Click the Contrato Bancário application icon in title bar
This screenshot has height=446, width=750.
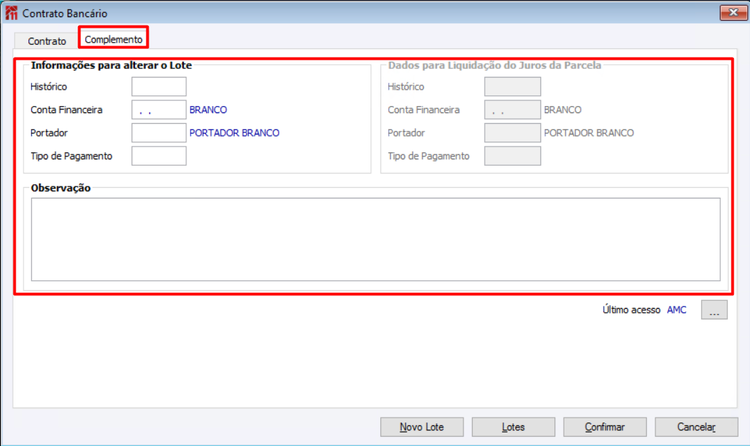11,13
